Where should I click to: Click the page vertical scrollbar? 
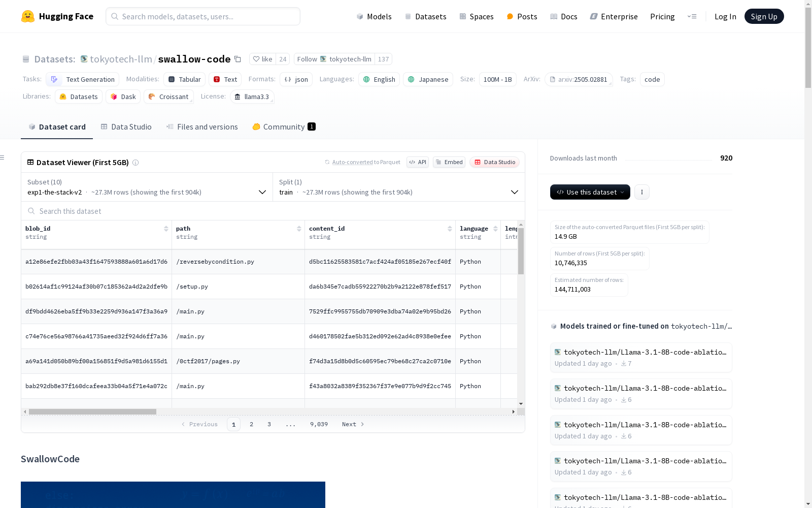(x=808, y=48)
